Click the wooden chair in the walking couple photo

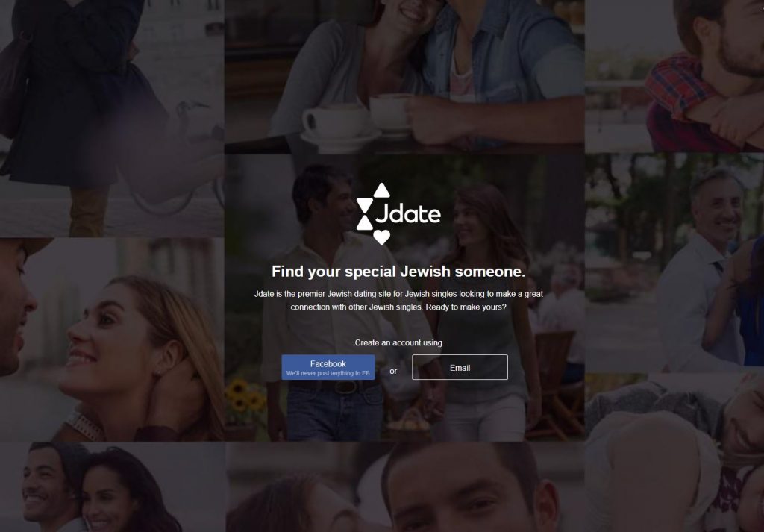pos(557,383)
